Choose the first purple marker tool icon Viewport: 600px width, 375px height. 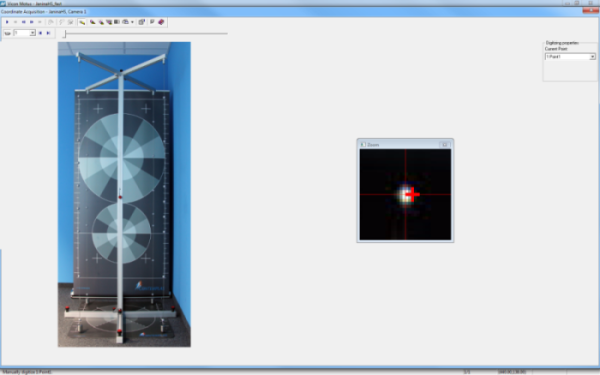click(93, 22)
